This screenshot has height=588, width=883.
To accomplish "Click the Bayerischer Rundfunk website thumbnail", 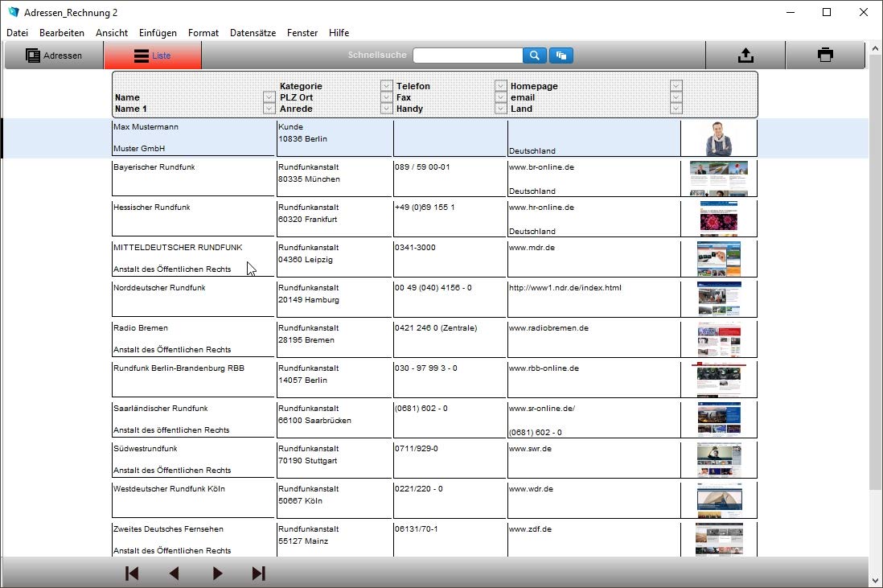I will tap(719, 179).
